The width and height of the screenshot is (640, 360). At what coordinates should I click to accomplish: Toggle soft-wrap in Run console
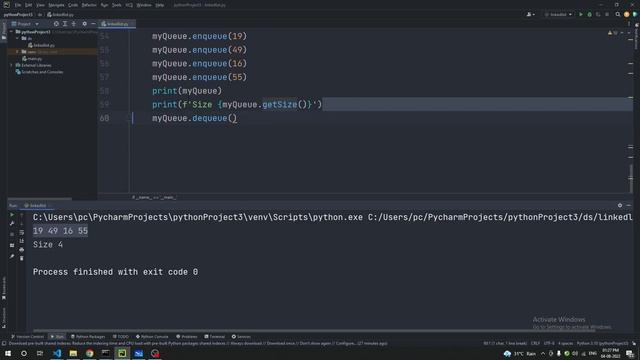click(x=22, y=232)
